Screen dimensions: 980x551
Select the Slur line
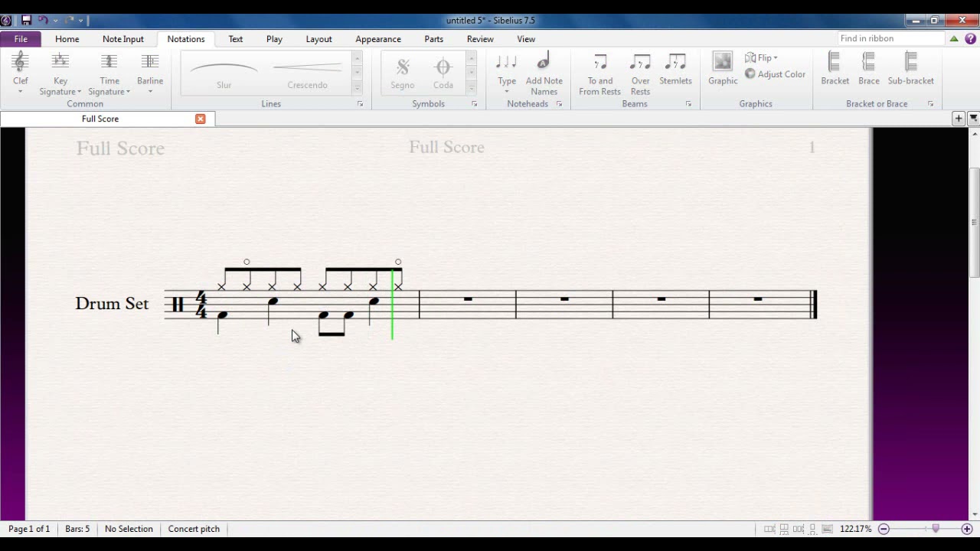(x=224, y=73)
